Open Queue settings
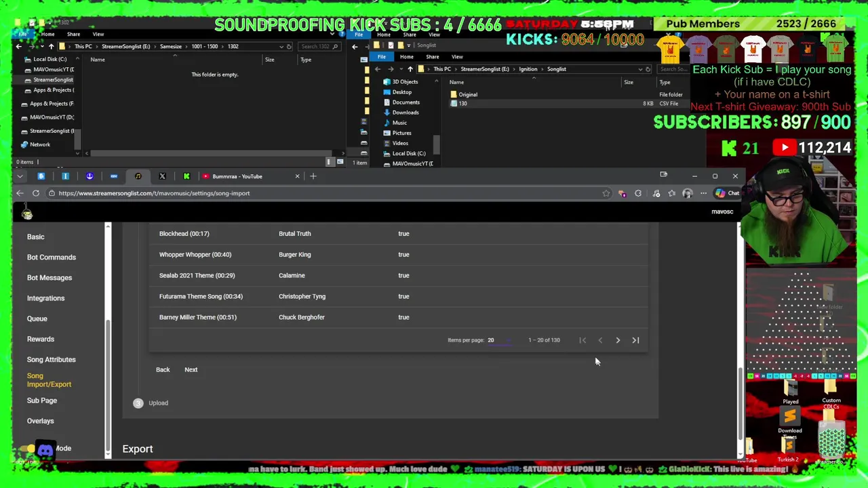 point(37,319)
